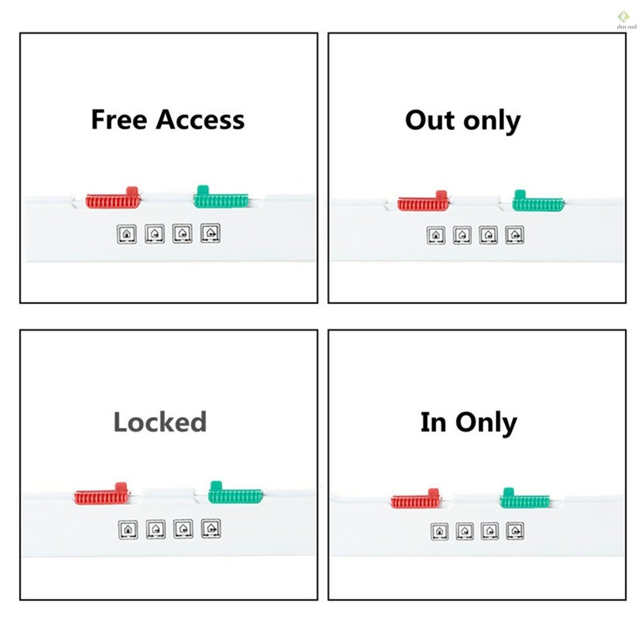This screenshot has width=644, height=644.
Task: Click the red slider in Locked panel
Action: coord(101,496)
